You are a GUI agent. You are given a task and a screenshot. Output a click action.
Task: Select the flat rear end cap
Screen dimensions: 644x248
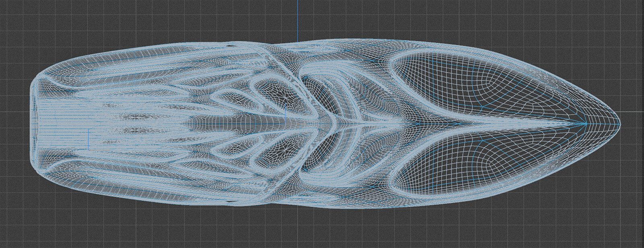coord(35,124)
